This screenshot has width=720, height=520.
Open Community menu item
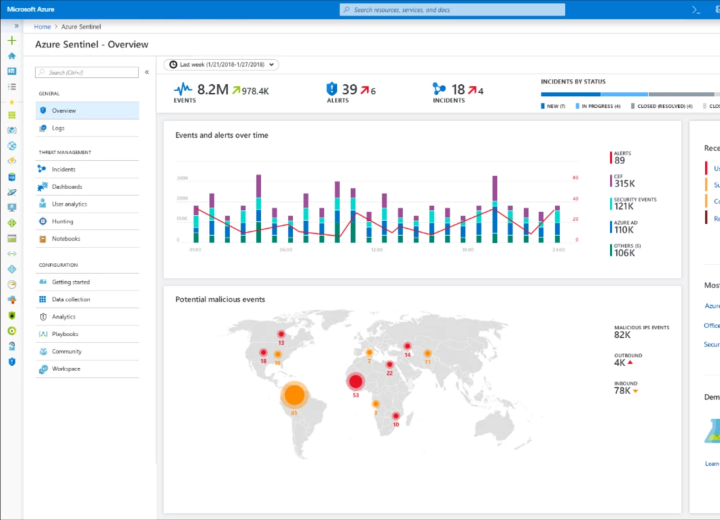point(87,351)
